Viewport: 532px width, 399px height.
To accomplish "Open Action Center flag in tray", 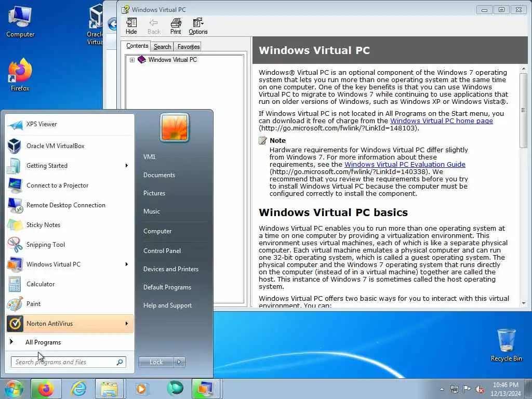I will tap(467, 390).
